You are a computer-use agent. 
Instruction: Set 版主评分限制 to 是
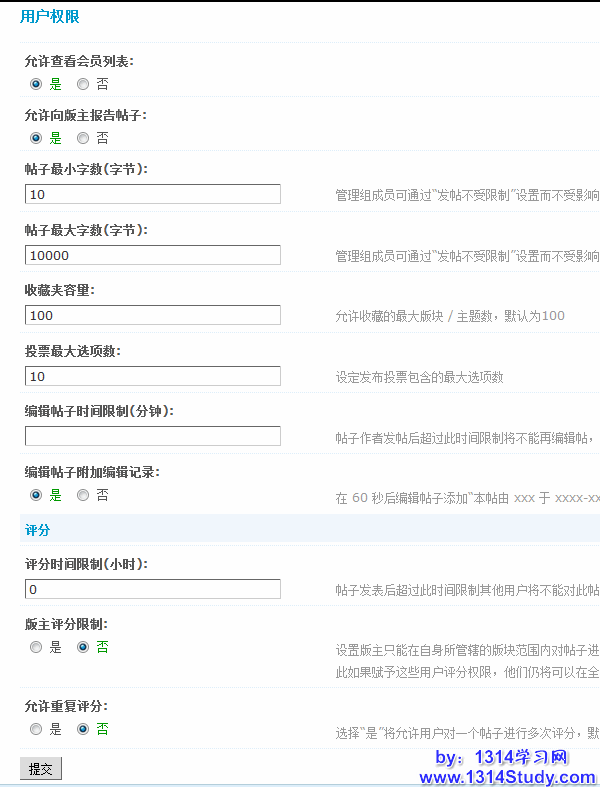36,647
